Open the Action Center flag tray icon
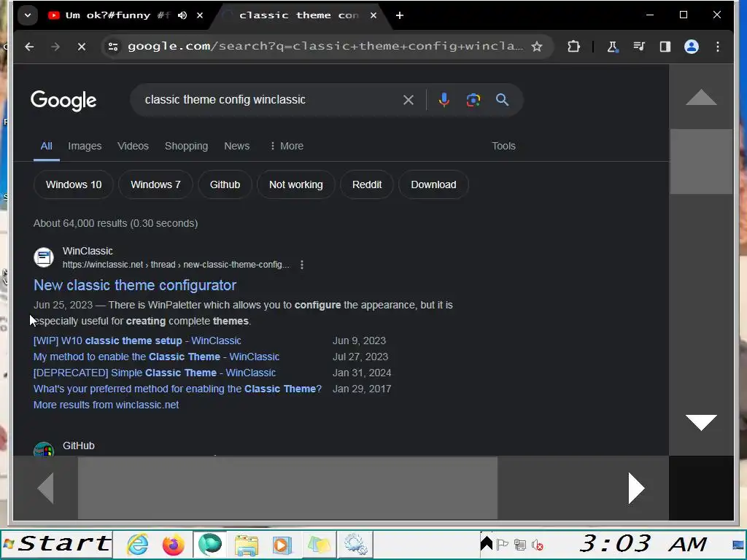 coord(503,544)
